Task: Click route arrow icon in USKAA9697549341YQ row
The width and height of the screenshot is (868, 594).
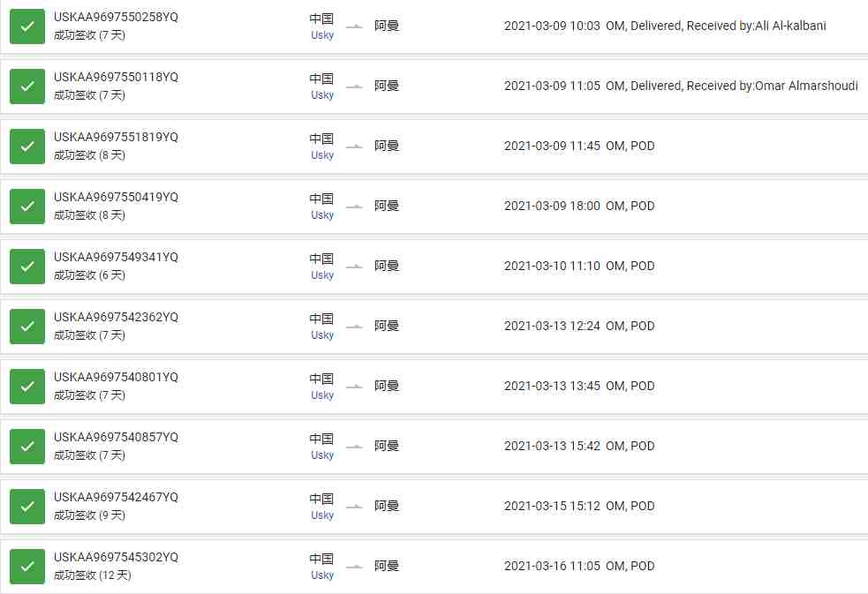Action: 354,266
